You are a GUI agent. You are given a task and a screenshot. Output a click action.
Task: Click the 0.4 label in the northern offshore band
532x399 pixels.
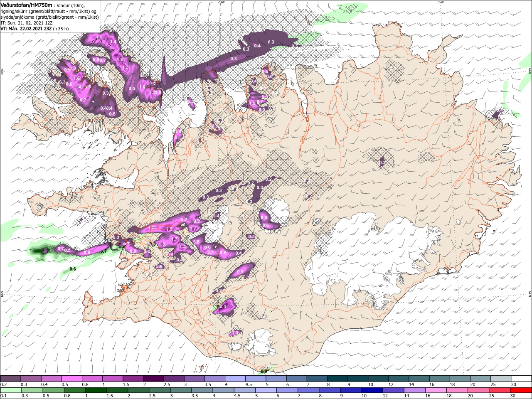tap(257, 46)
